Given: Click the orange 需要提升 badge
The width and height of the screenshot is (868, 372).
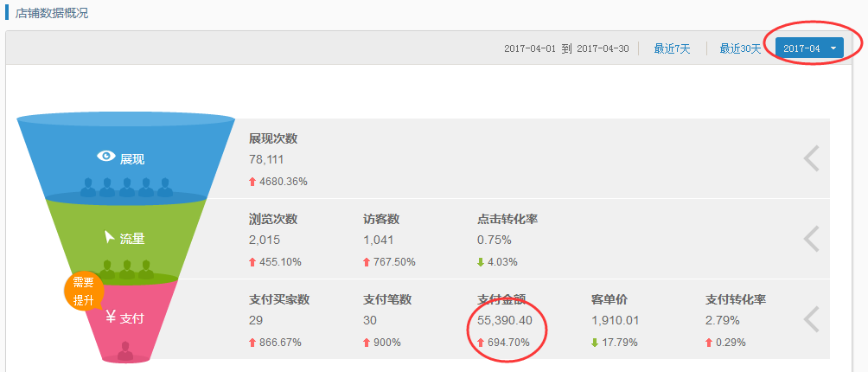Looking at the screenshot, I should pos(83,292).
